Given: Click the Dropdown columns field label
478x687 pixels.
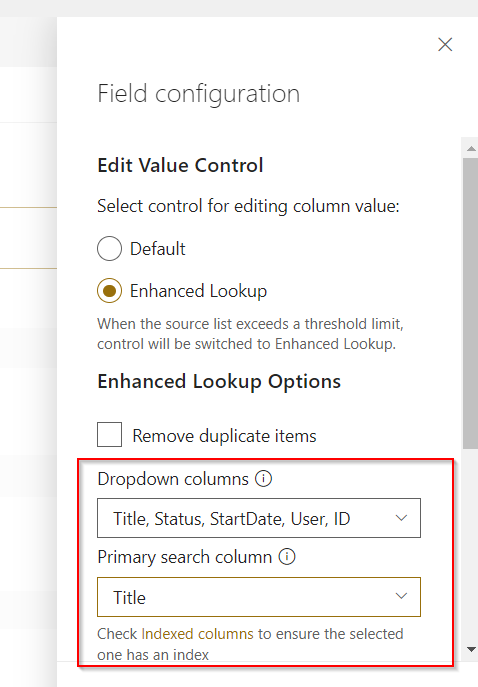Looking at the screenshot, I should (173, 479).
